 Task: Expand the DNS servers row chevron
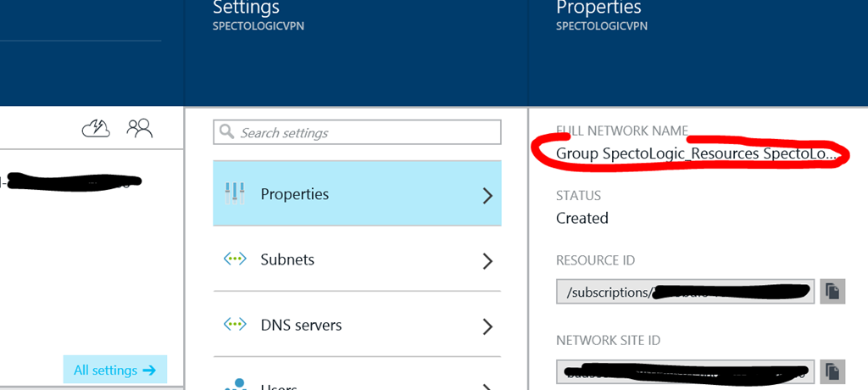tap(487, 326)
